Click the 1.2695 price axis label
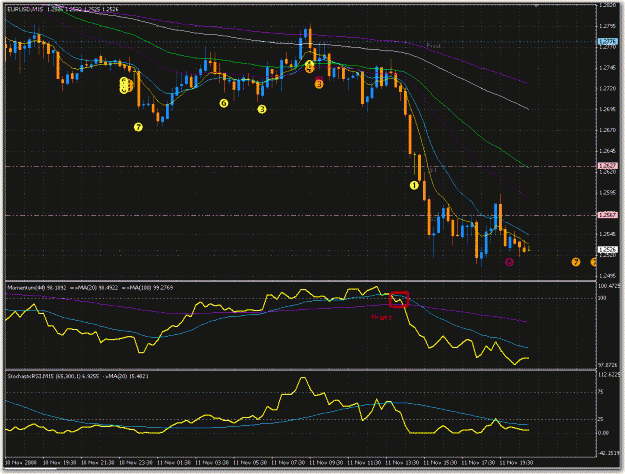This screenshot has width=625, height=474. click(x=607, y=109)
